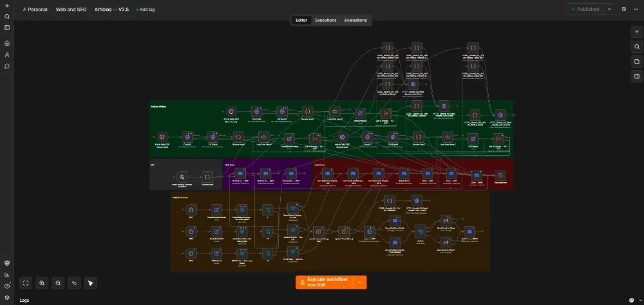
Task: Open the three-dot workflow menu
Action: click(636, 9)
